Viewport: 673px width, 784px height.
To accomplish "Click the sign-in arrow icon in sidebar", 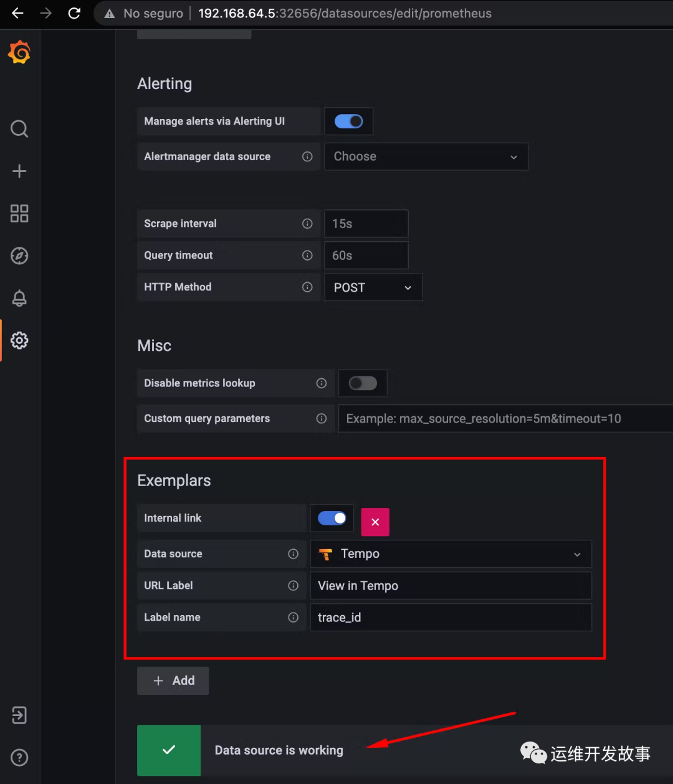I will click(19, 715).
